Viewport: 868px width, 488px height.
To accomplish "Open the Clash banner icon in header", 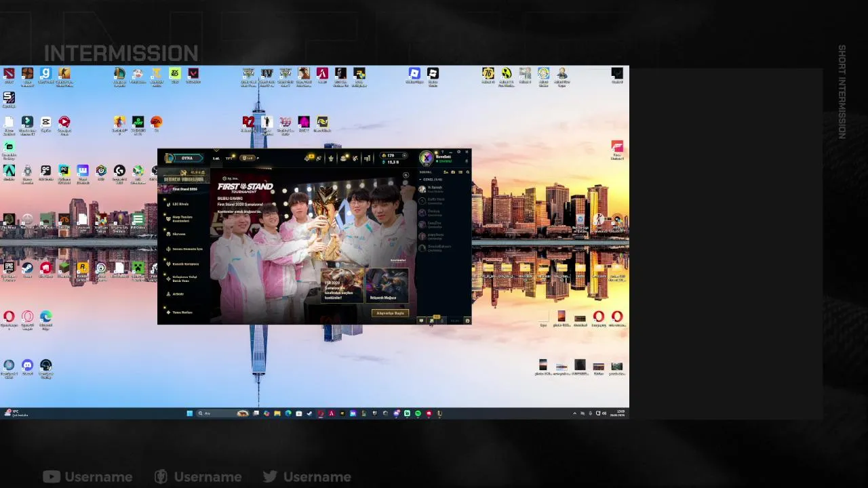I will point(331,158).
